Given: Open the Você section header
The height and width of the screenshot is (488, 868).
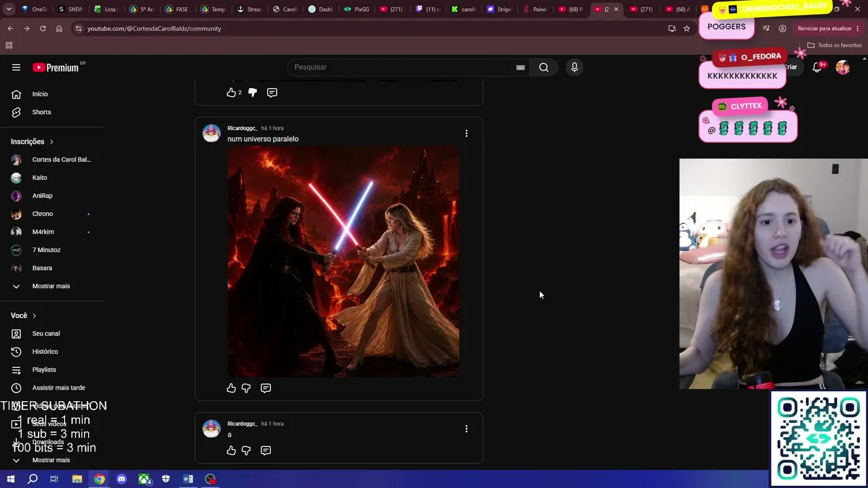Looking at the screenshot, I should pyautogui.click(x=24, y=316).
